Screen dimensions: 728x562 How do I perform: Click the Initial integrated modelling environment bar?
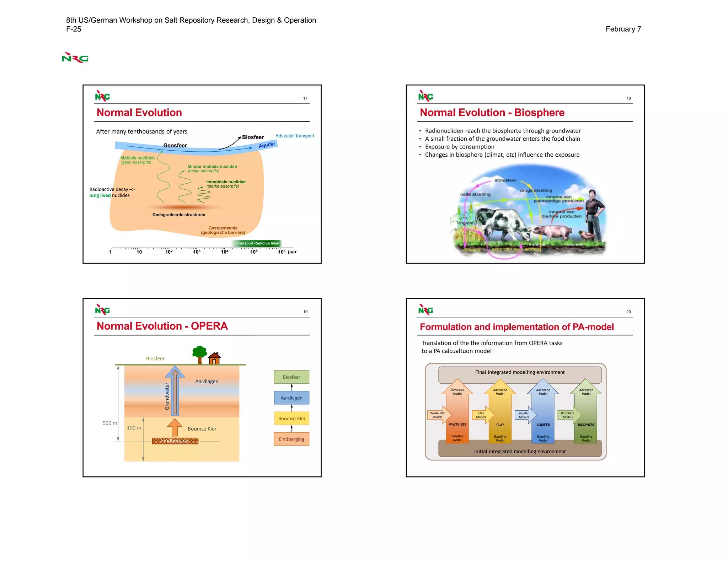click(x=520, y=451)
